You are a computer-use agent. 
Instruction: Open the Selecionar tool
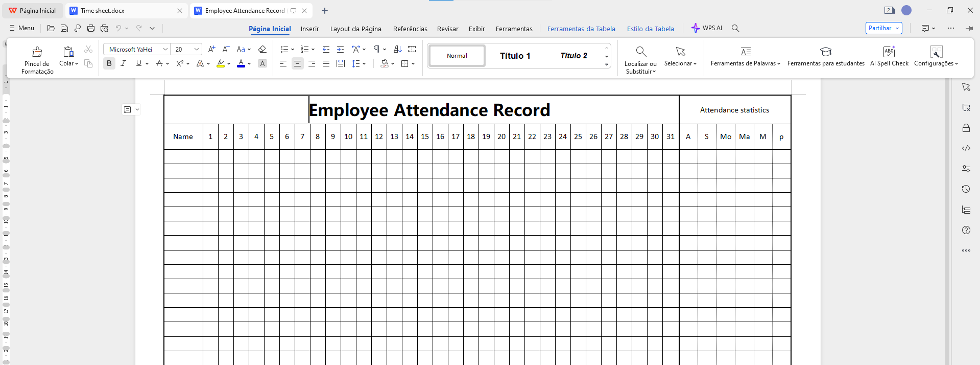pyautogui.click(x=680, y=56)
